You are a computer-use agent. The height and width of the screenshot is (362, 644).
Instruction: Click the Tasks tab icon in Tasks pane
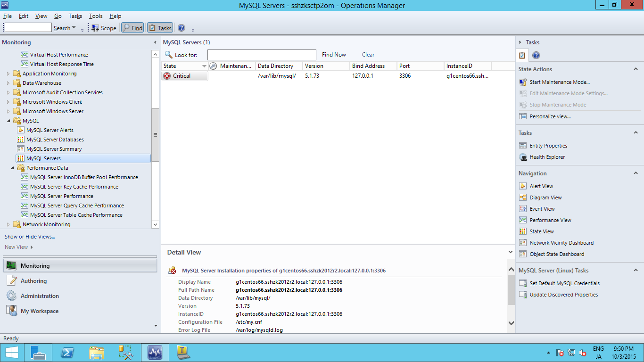tap(522, 55)
